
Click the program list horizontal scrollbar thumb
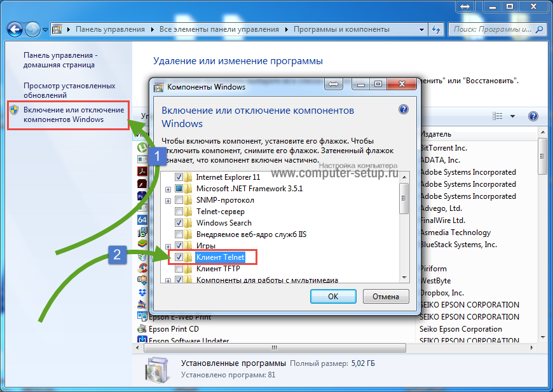point(275,348)
